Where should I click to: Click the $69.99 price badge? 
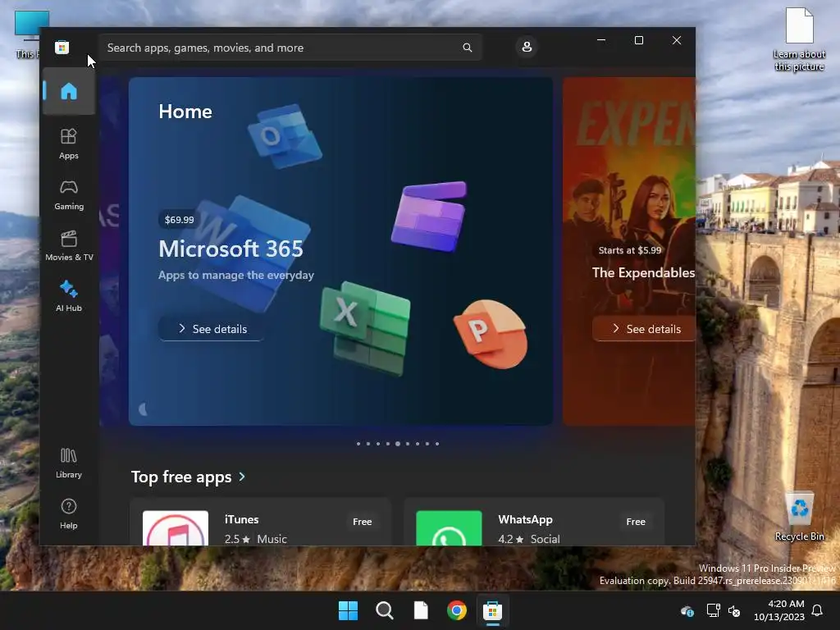click(179, 220)
